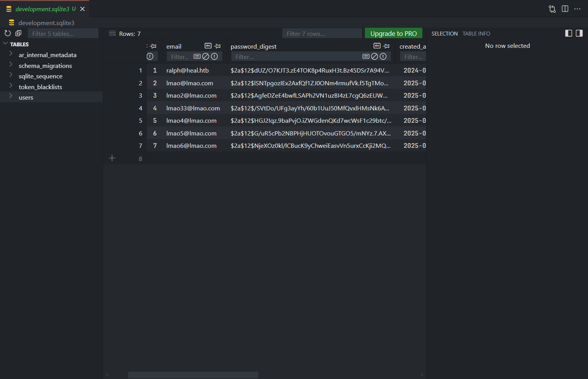
Task: Expand the ar_internal_metadata table
Action: coord(11,54)
